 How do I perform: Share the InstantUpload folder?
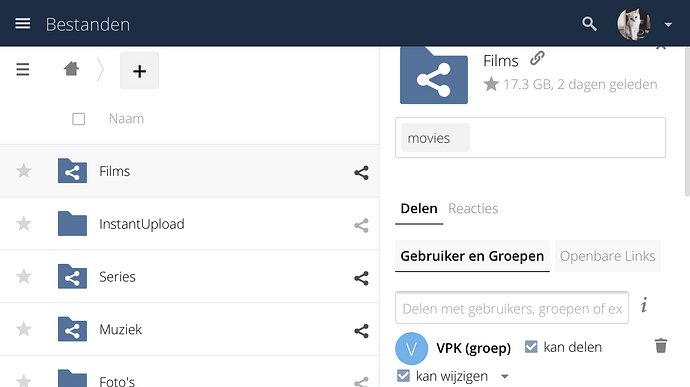[x=361, y=226]
